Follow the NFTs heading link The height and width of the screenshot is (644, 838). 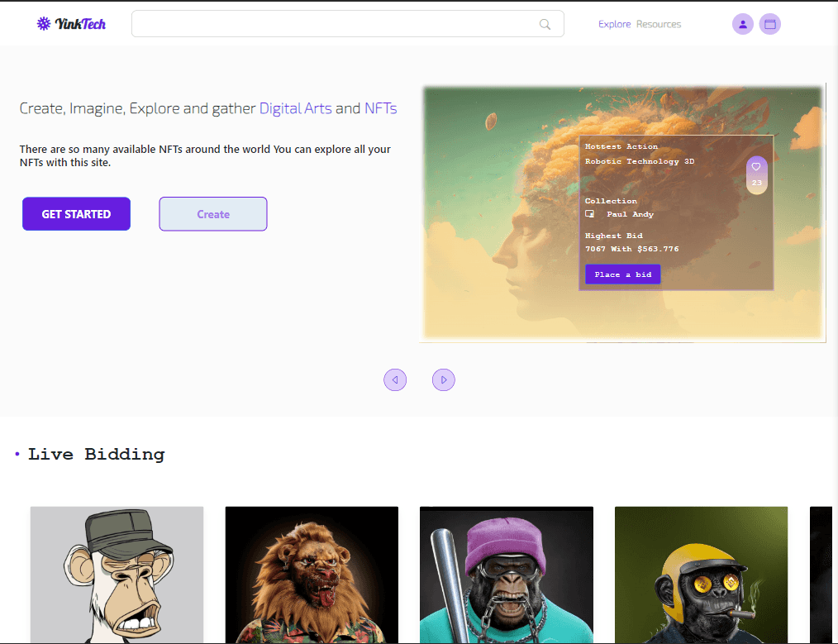click(x=380, y=108)
